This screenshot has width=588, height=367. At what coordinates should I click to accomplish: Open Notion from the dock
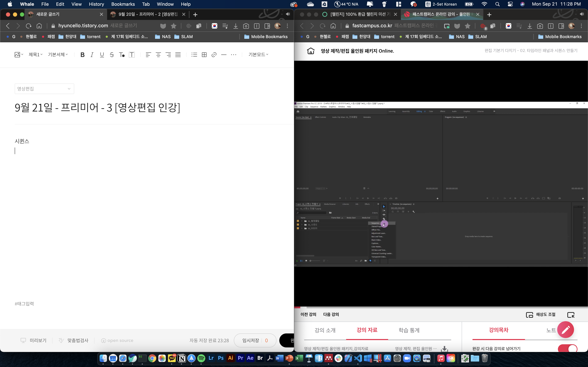[182, 358]
